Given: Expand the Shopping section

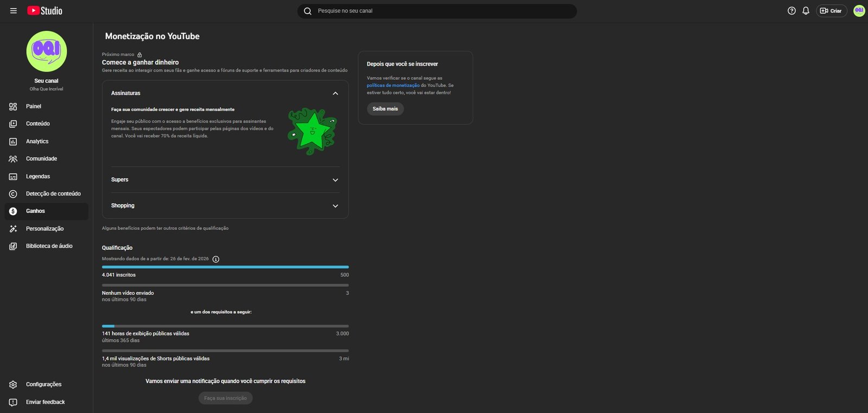Looking at the screenshot, I should coord(335,206).
